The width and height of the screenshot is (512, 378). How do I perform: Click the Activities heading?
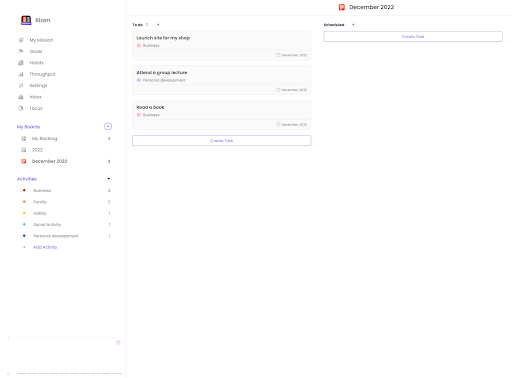(x=27, y=179)
